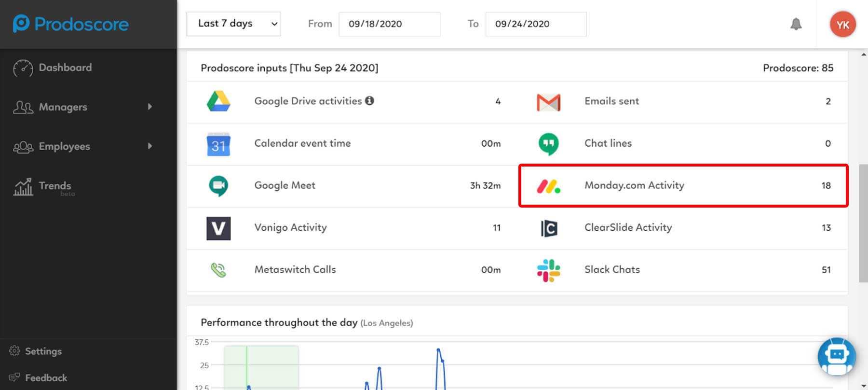Image resolution: width=868 pixels, height=390 pixels.
Task: Click the Feedback speech icon
Action: coord(14,377)
